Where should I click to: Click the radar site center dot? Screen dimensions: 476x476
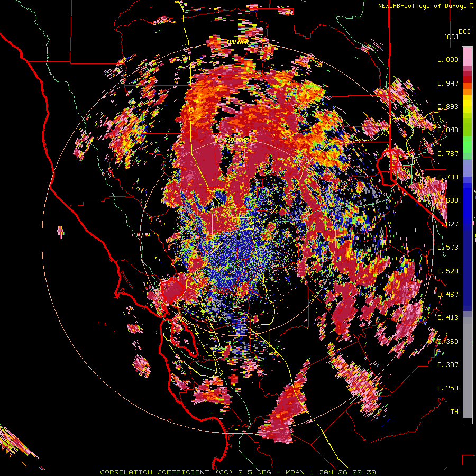pos(239,237)
